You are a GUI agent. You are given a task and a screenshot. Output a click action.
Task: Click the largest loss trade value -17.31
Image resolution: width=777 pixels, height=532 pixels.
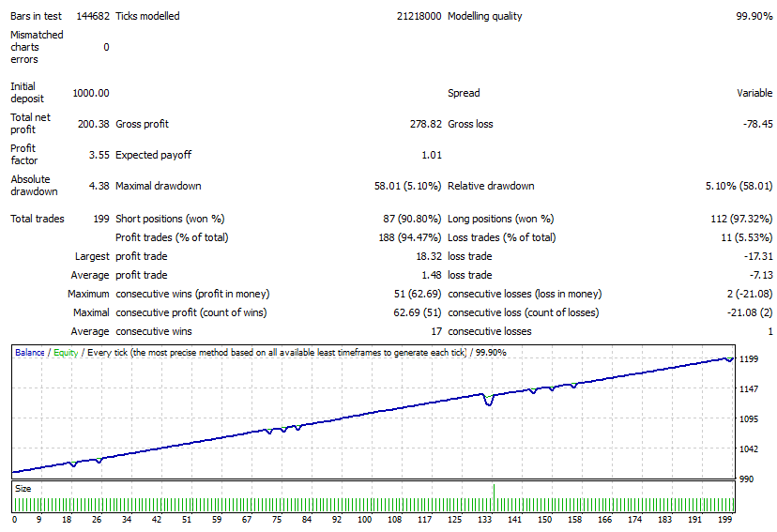(x=758, y=256)
